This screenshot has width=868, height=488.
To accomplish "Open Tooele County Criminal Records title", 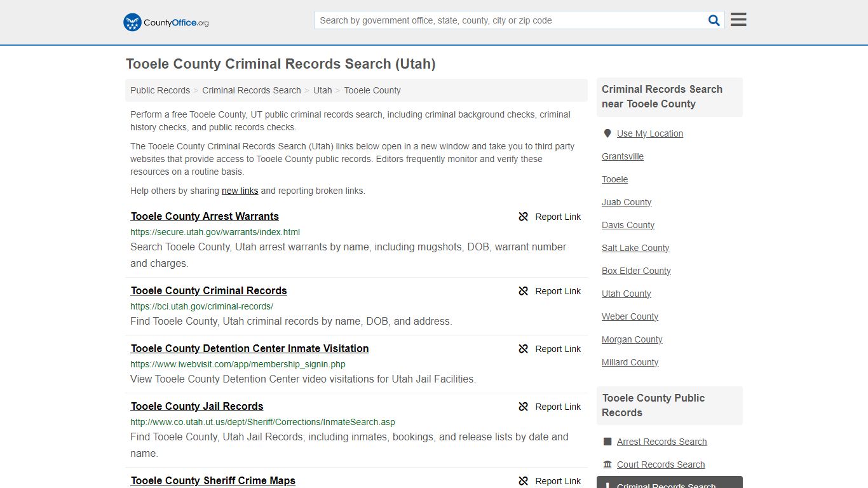I will (x=209, y=290).
